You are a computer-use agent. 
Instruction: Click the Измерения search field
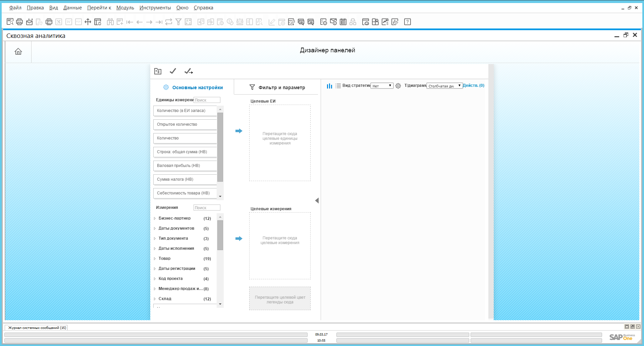click(207, 208)
